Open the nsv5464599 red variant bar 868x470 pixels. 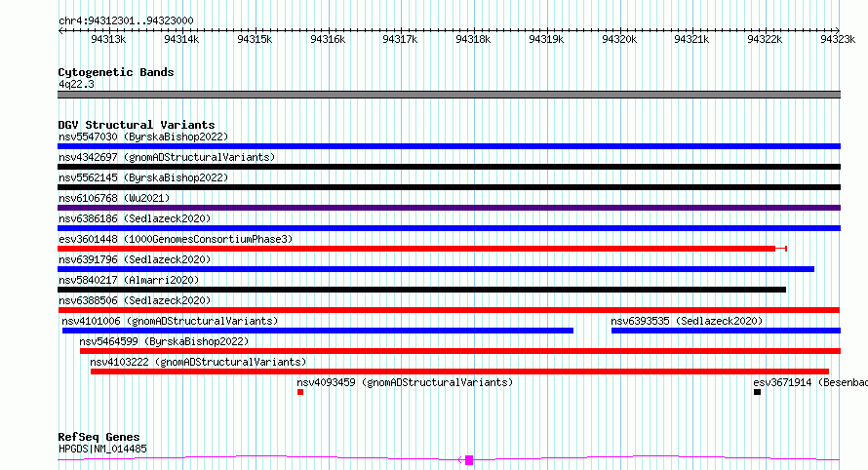click(x=460, y=351)
